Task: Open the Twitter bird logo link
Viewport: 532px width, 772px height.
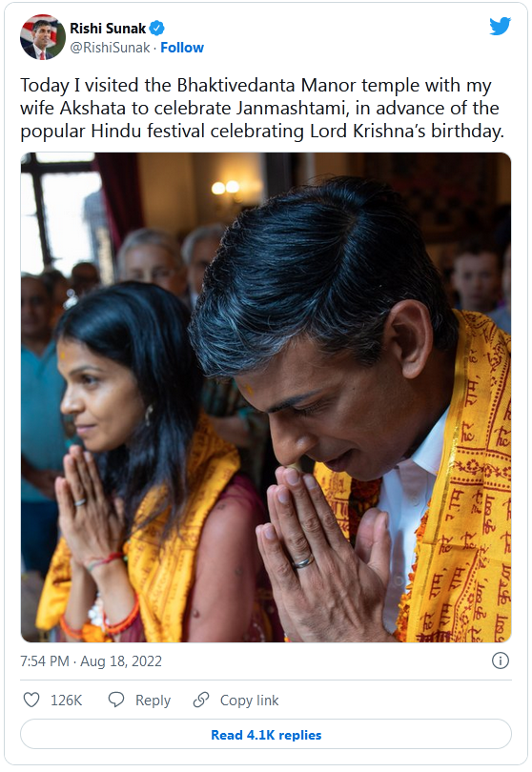Action: click(500, 26)
